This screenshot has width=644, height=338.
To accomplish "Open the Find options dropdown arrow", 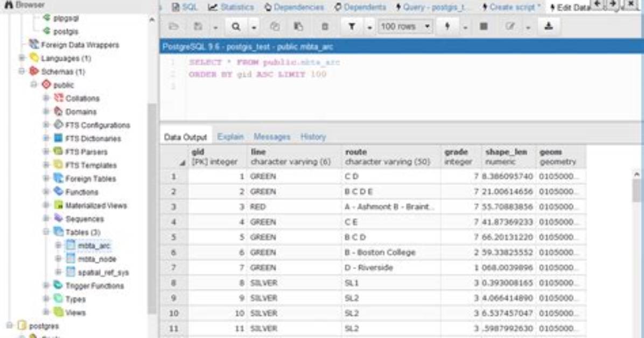I will (x=254, y=27).
